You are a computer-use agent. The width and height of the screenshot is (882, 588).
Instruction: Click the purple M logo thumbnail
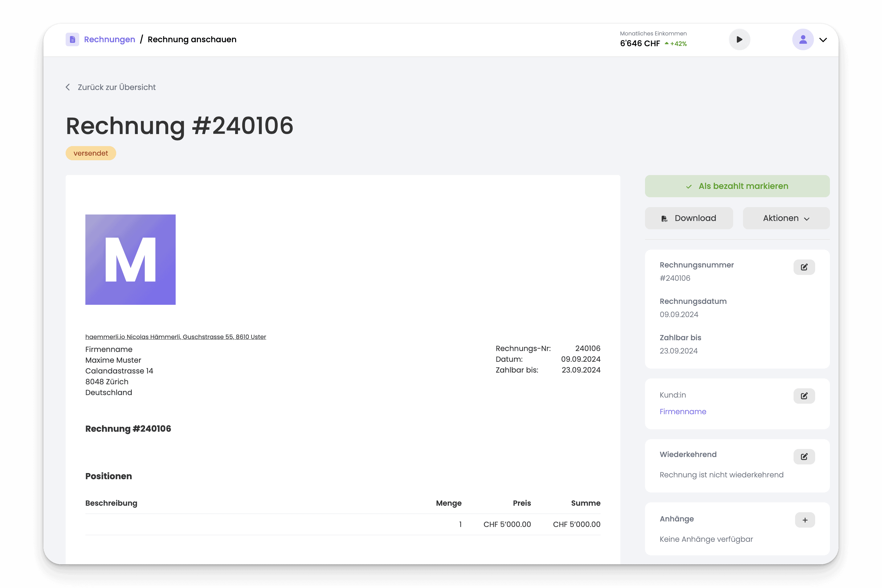tap(130, 259)
